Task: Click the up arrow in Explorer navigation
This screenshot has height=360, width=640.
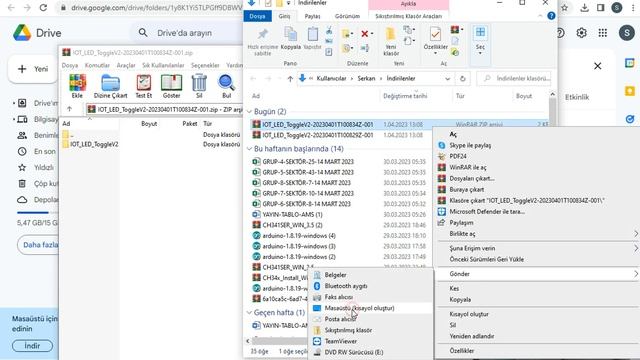Action: click(290, 78)
